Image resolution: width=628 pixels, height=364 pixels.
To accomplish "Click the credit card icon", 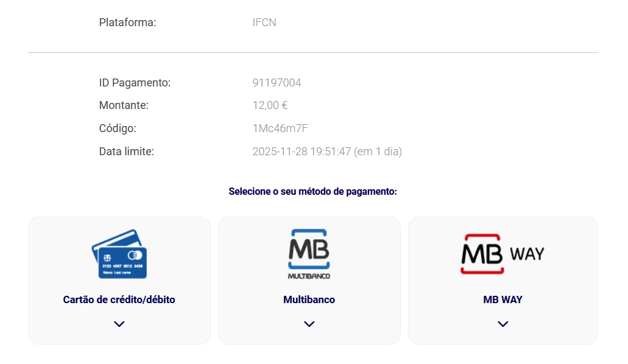I will [x=119, y=254].
